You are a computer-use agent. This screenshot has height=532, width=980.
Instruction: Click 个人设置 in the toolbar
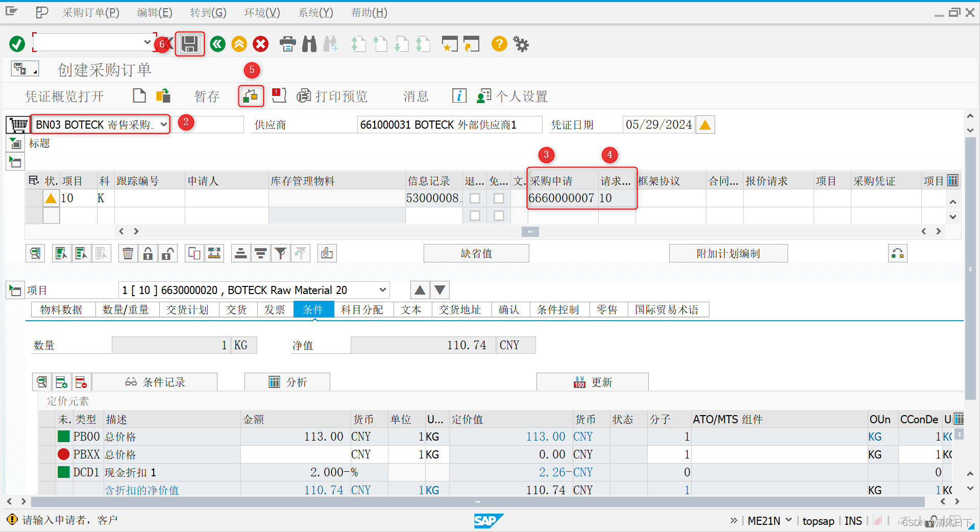pos(512,96)
